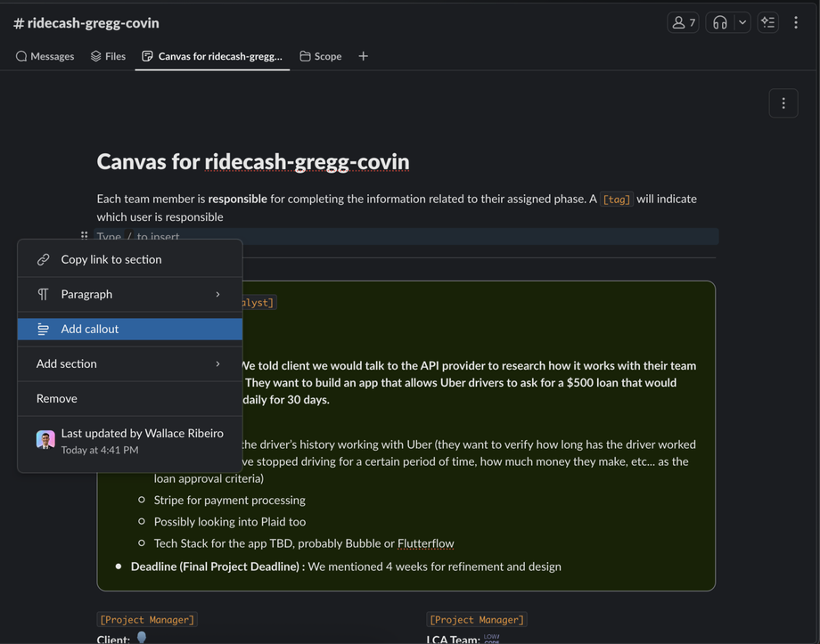Click the sparkle list icon in header
The width and height of the screenshot is (820, 644).
pos(768,22)
